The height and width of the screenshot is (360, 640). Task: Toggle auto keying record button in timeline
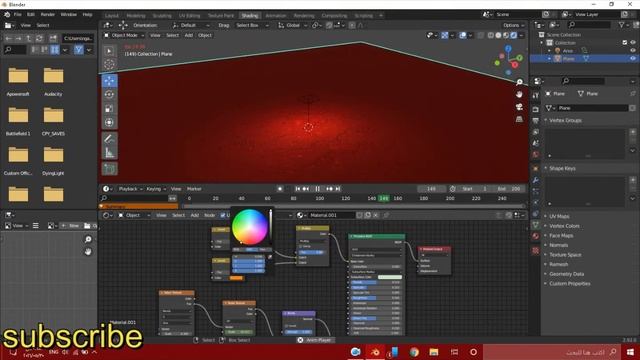pyautogui.click(x=280, y=189)
